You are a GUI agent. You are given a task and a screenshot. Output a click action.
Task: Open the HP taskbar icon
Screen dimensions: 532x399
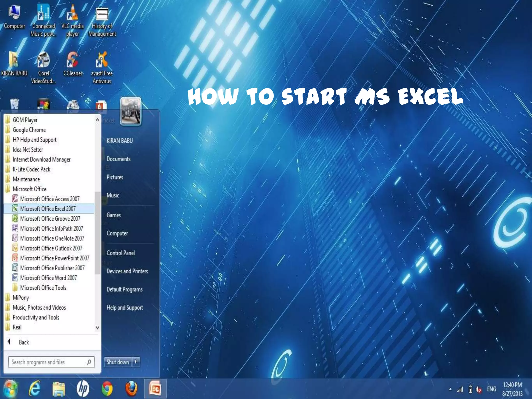[x=83, y=389]
